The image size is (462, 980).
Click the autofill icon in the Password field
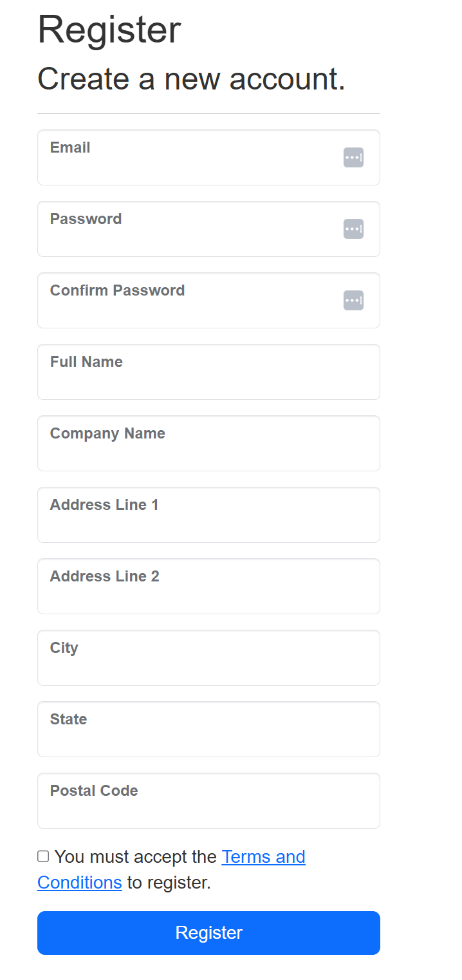[353, 229]
